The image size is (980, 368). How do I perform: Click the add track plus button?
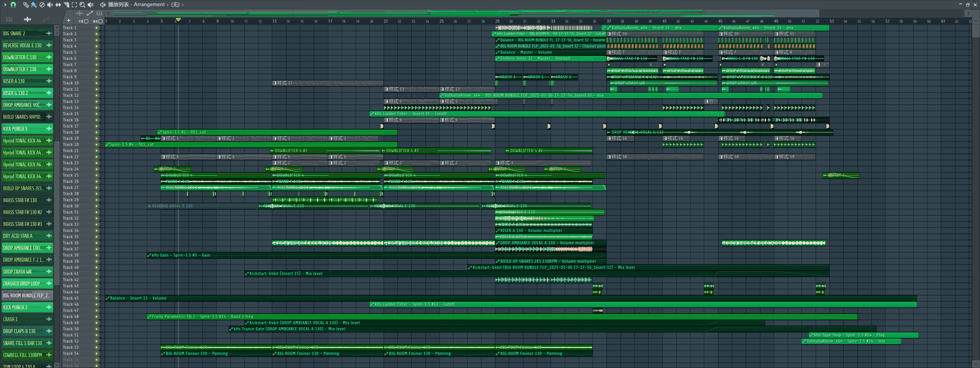click(68, 21)
